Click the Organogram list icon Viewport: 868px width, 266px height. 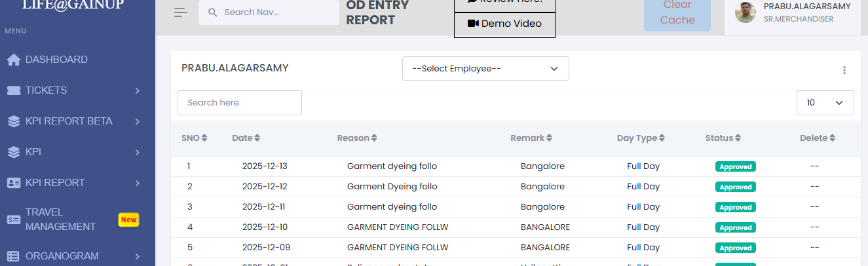click(14, 256)
